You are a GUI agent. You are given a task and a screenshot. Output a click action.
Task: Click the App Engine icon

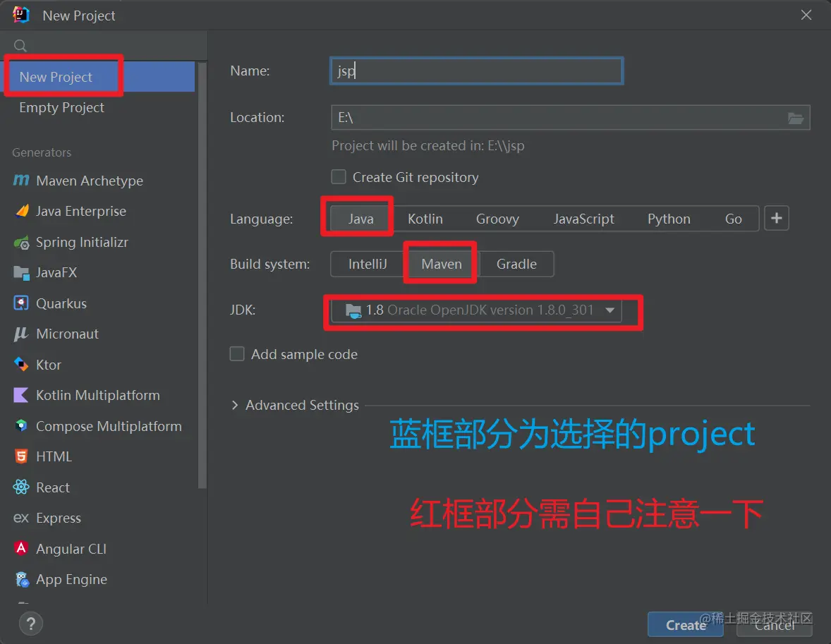click(22, 579)
